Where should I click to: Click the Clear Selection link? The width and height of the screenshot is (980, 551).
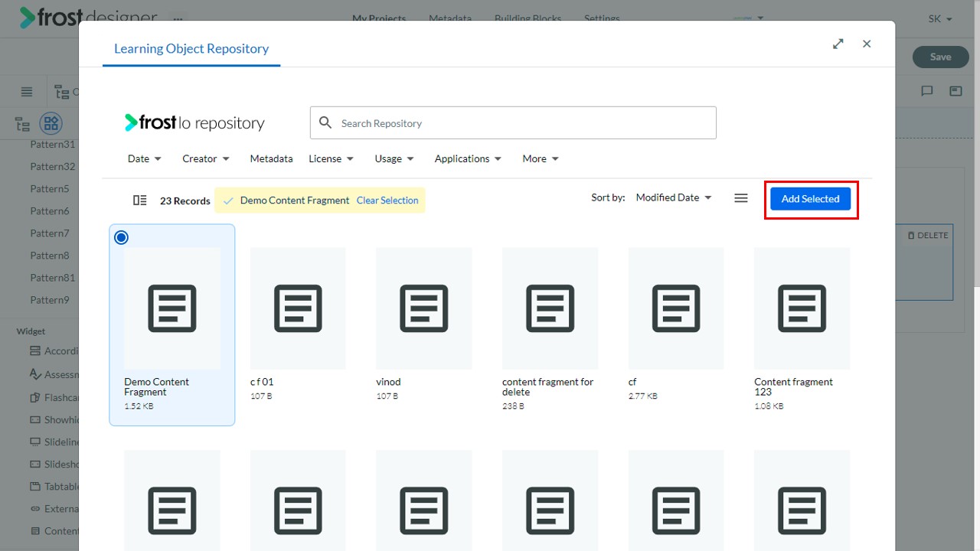tap(387, 201)
